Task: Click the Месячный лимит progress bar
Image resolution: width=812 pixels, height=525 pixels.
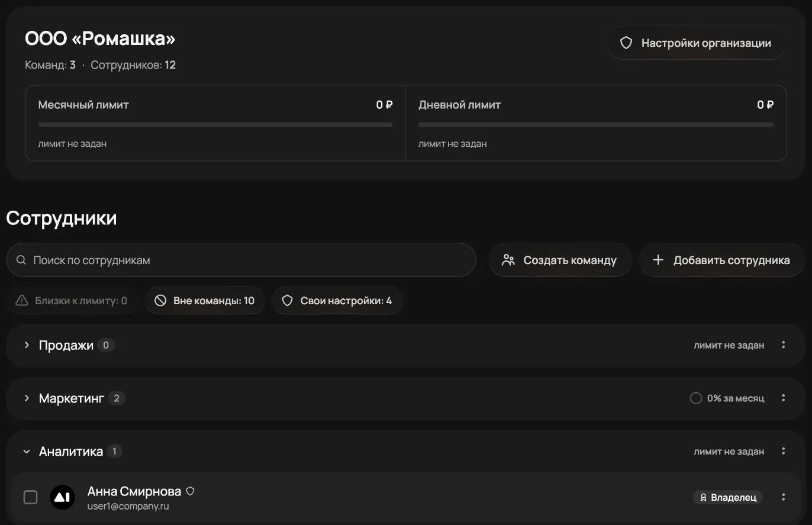Action: click(215, 124)
